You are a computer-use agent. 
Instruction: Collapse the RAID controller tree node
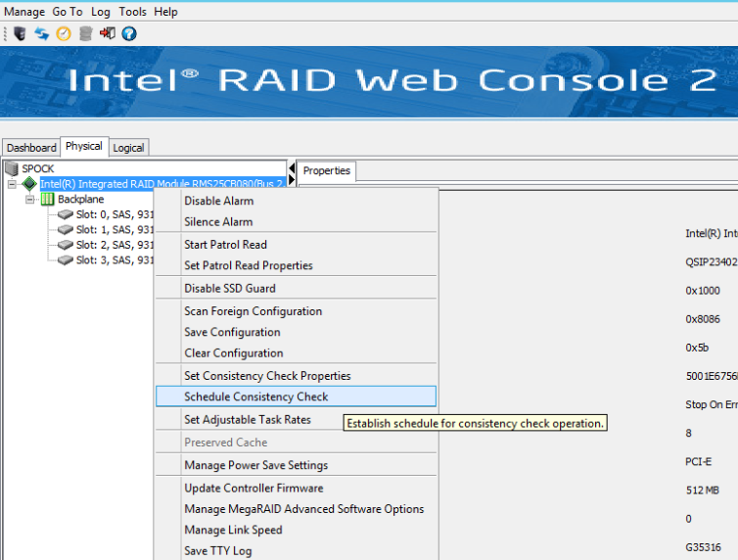tap(12, 184)
